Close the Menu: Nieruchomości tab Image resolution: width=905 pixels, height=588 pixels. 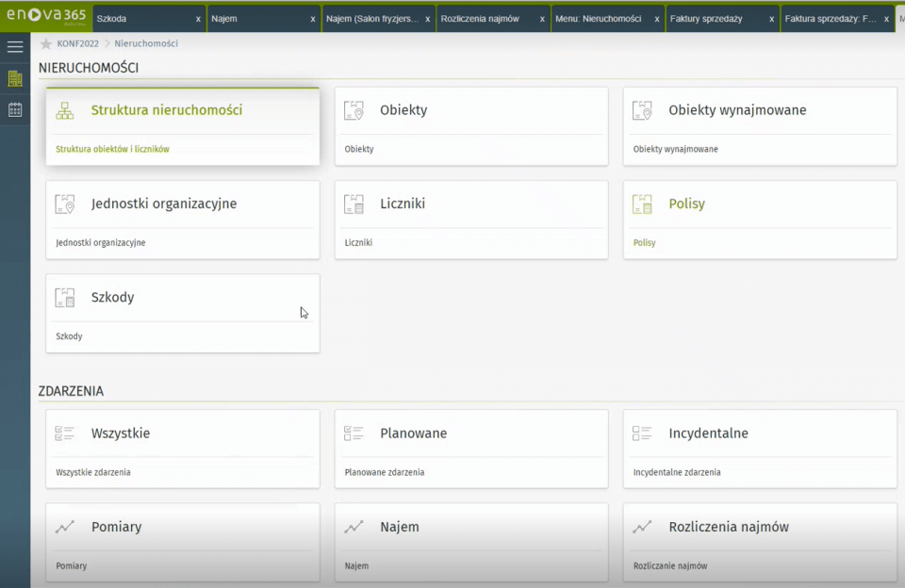(x=657, y=19)
